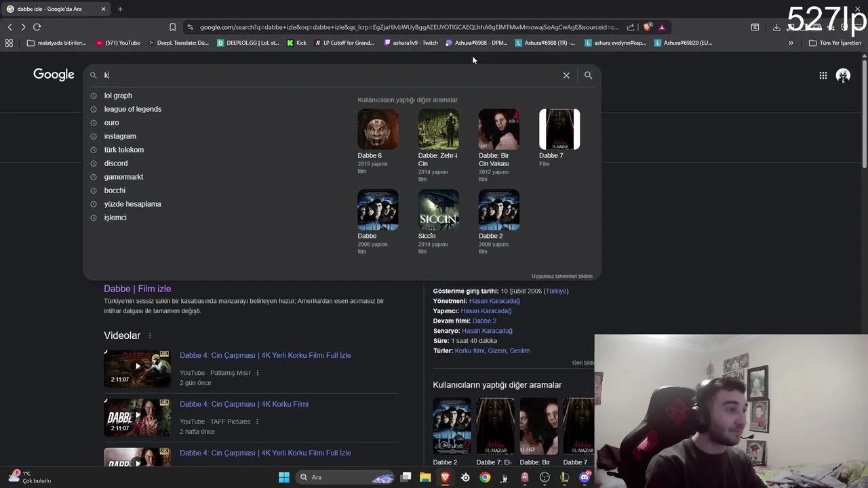Open options for TAFF Pictures video
The width and height of the screenshot is (868, 488).
point(257,422)
